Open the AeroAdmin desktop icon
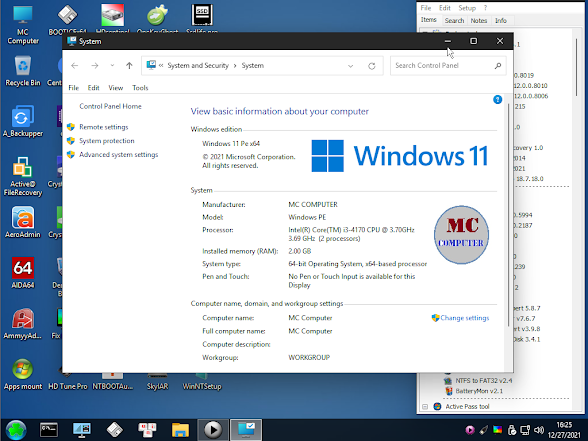Image resolution: width=588 pixels, height=441 pixels. coord(22,222)
